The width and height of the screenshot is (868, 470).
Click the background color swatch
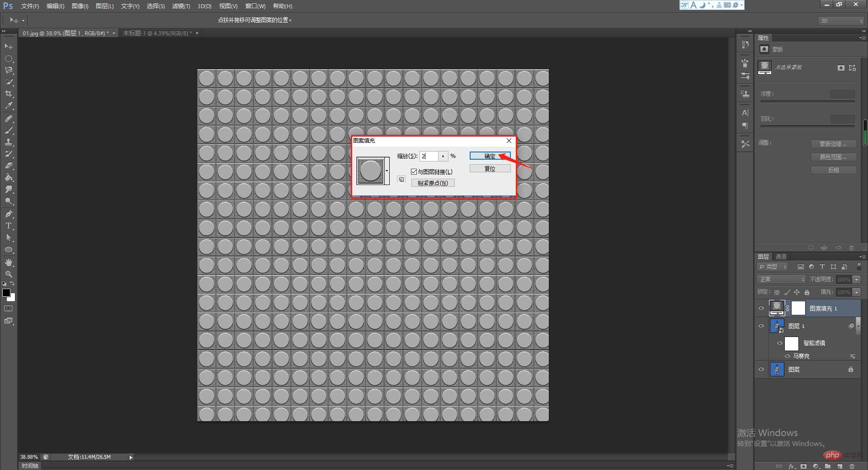click(13, 299)
